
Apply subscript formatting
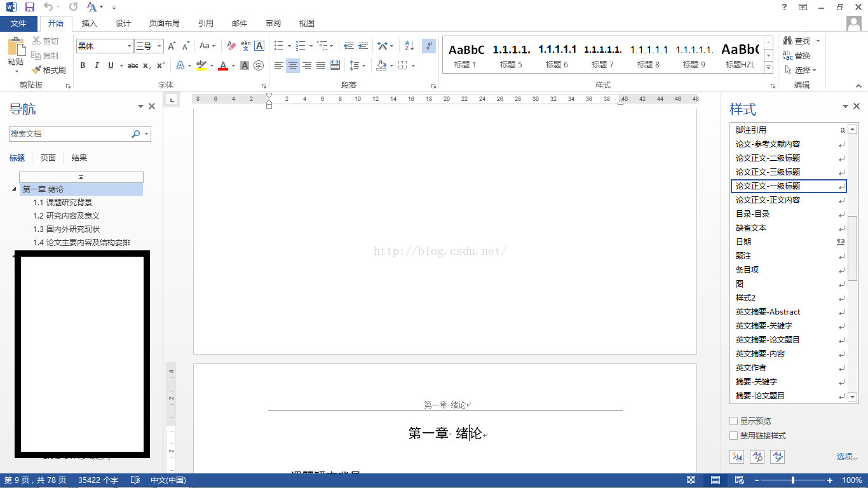[x=147, y=65]
